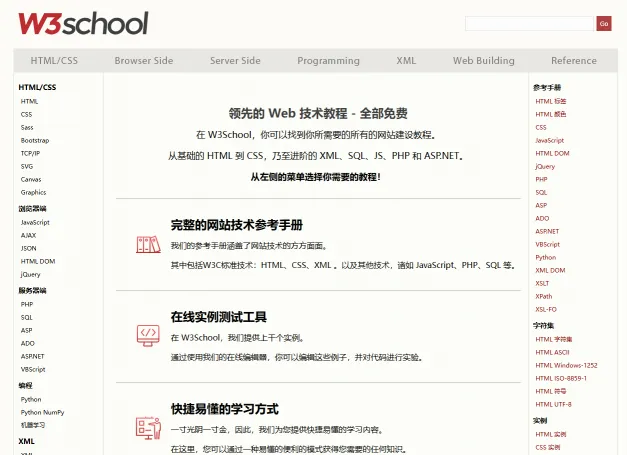
Task: Open the Programming navigation tab
Action: (328, 60)
